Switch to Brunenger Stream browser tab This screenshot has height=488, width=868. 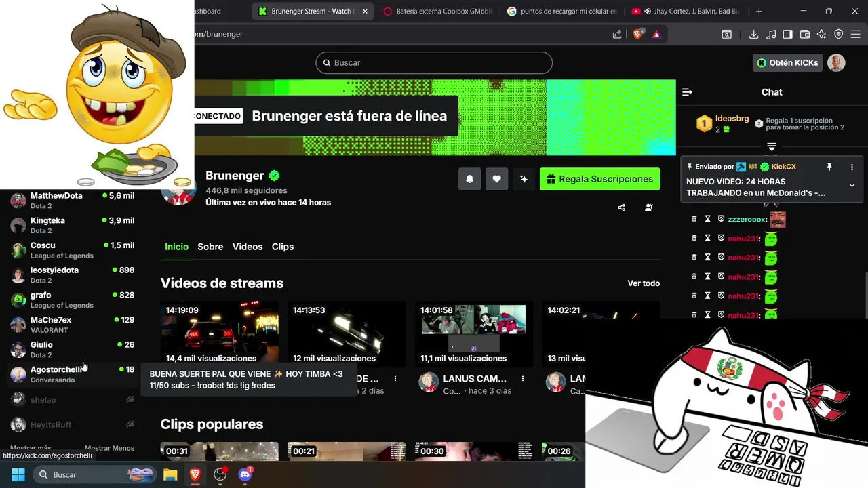click(x=312, y=12)
